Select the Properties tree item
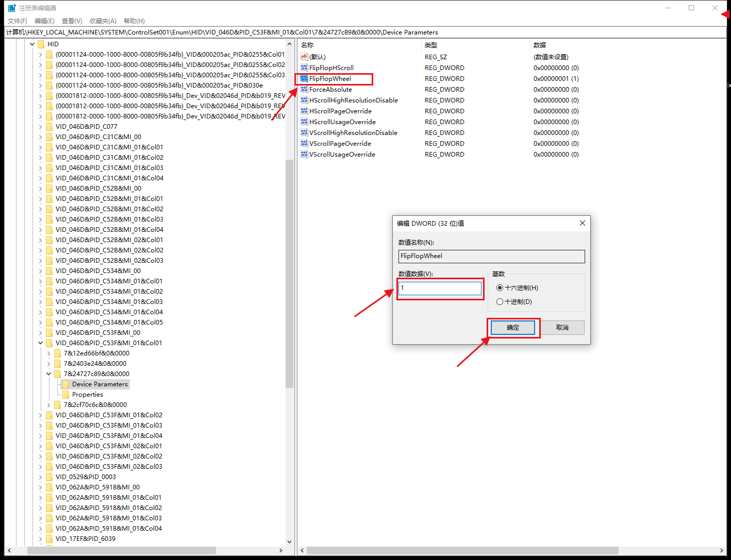 88,394
